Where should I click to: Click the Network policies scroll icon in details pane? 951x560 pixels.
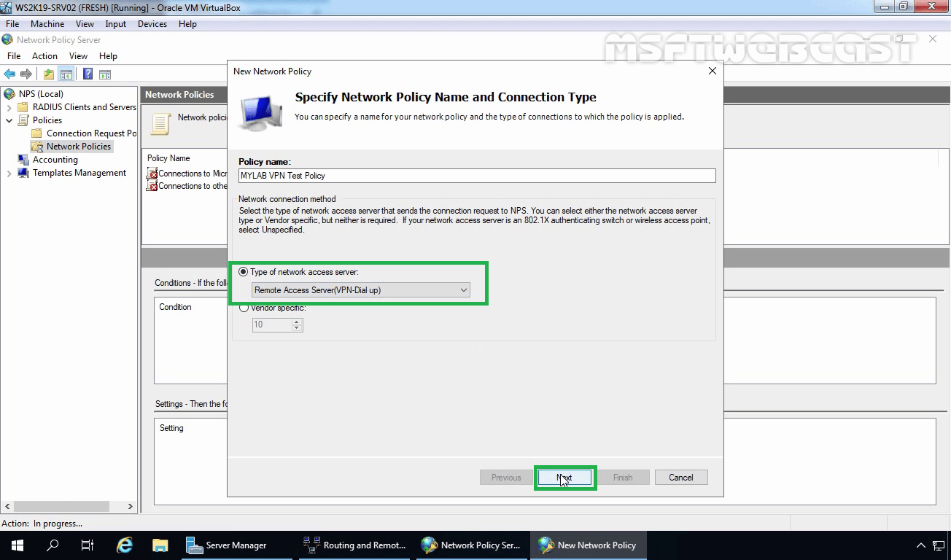pyautogui.click(x=160, y=123)
